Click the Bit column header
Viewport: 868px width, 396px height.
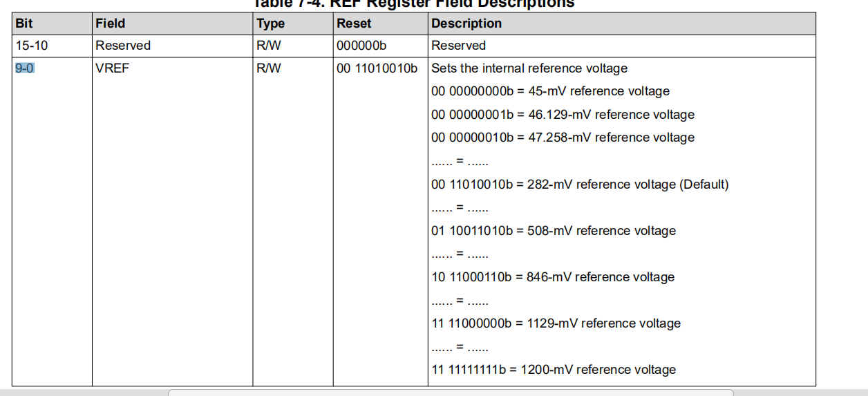point(24,23)
